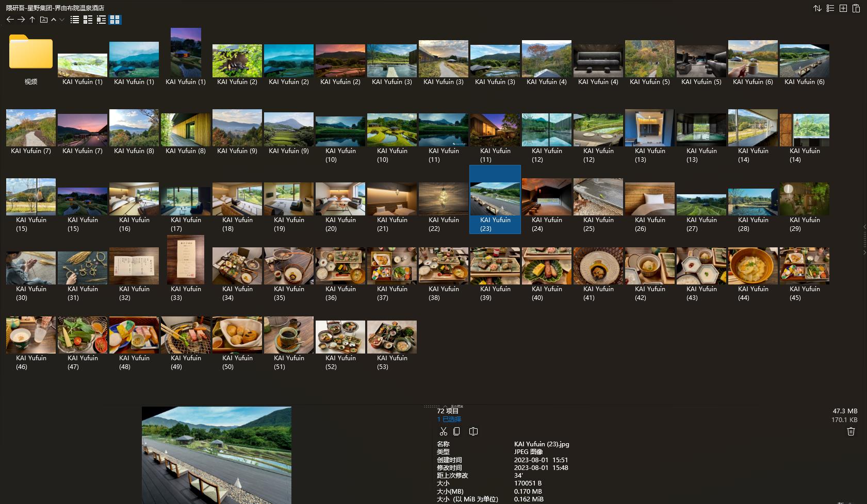Image resolution: width=867 pixels, height=504 pixels.
Task: Delete selected file with trash icon
Action: click(x=850, y=431)
